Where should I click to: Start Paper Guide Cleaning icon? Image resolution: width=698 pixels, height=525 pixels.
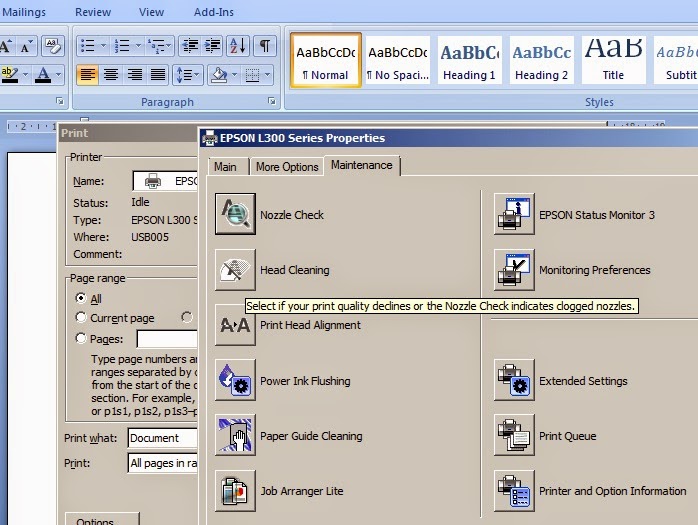click(235, 435)
